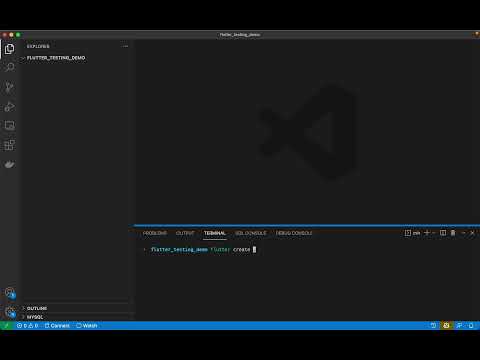Expand the FLUTTER_TESTING_DEMO folder
This screenshot has width=480, height=360.
[55, 58]
